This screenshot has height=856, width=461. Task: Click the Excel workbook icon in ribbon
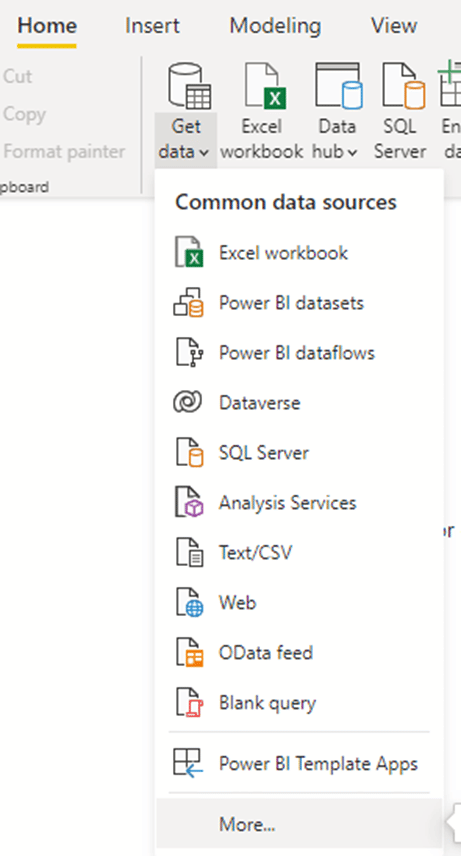(265, 86)
